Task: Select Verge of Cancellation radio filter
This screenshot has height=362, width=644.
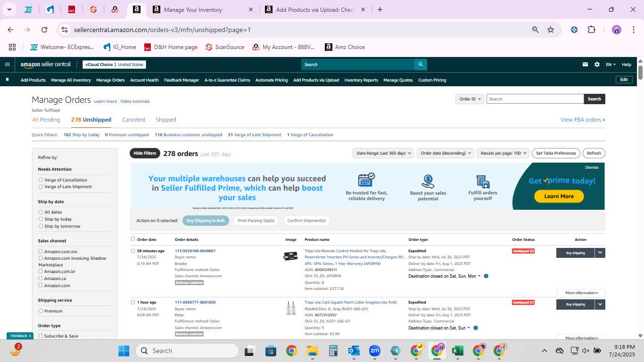Action: [41, 180]
